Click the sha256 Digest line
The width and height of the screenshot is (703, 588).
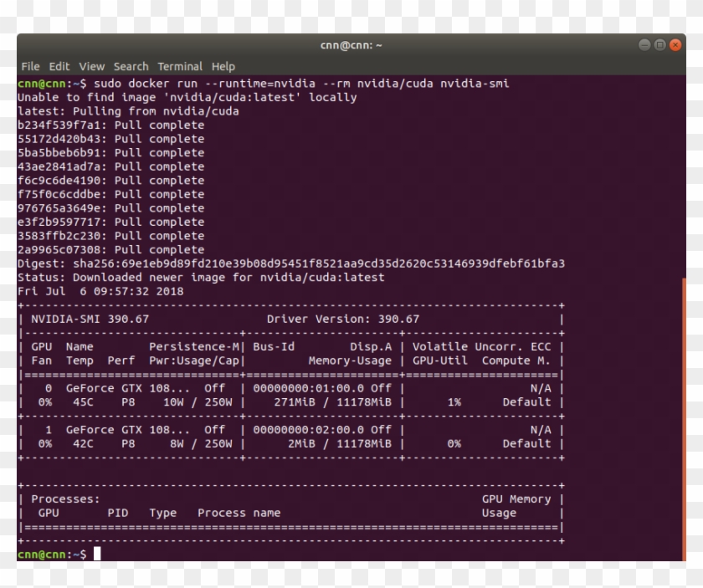point(291,263)
